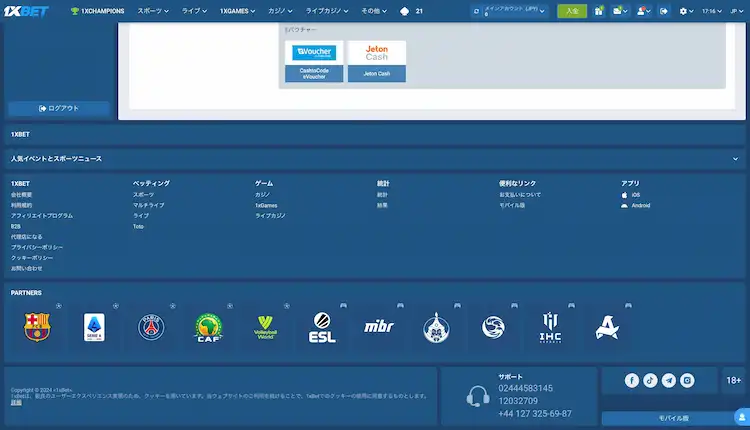Click the stylized A partner logo
750x430 pixels.
pos(607,327)
